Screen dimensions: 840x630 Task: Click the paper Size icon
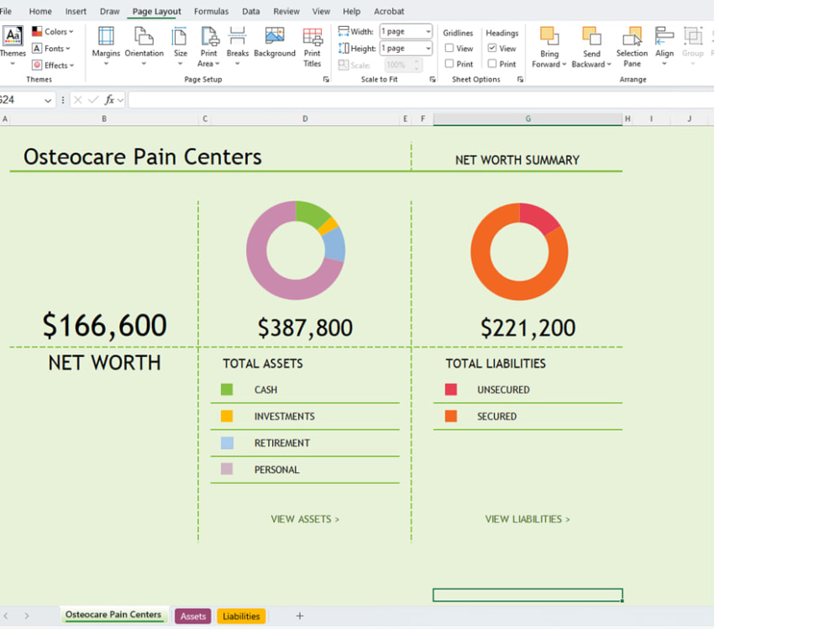pos(180,36)
